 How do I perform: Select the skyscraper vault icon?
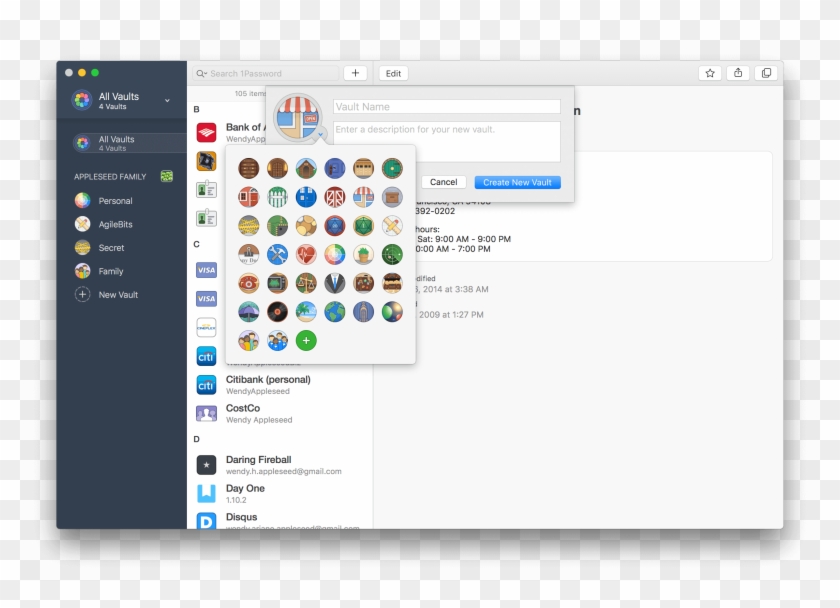pos(363,312)
